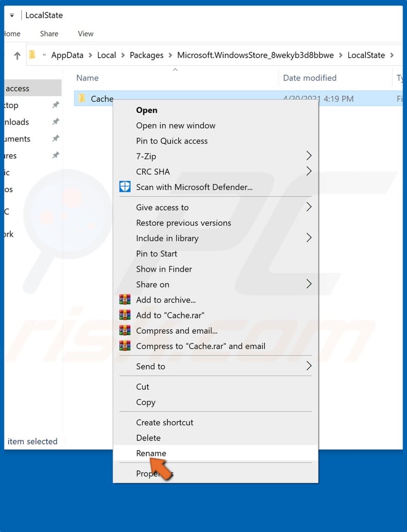Click the WinRAR icon beside Add to archive...
407x532 pixels.
coord(125,300)
